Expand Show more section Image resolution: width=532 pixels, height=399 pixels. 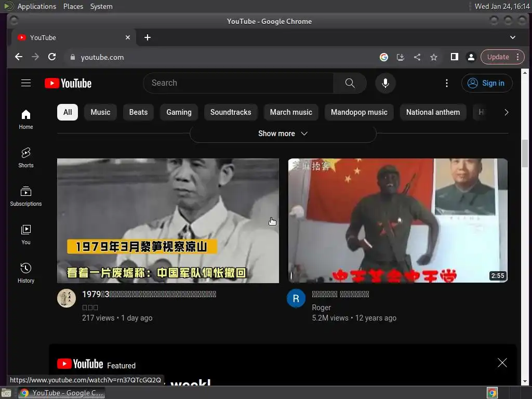click(283, 134)
